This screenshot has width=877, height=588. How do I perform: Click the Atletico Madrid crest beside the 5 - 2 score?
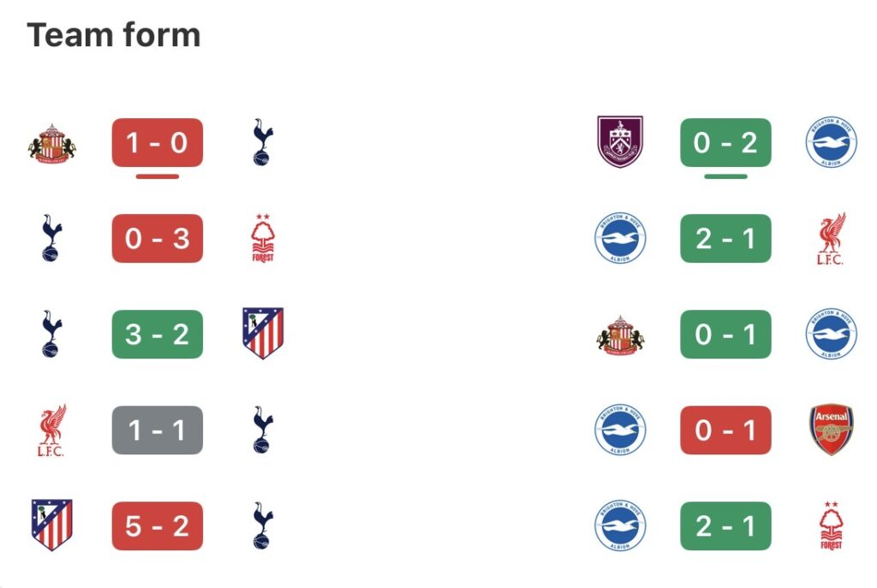[51, 526]
